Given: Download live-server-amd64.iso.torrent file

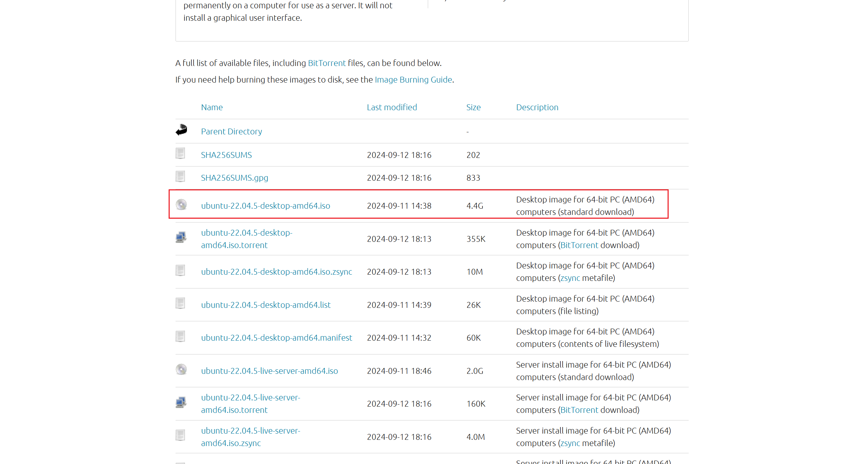Looking at the screenshot, I should click(x=251, y=404).
